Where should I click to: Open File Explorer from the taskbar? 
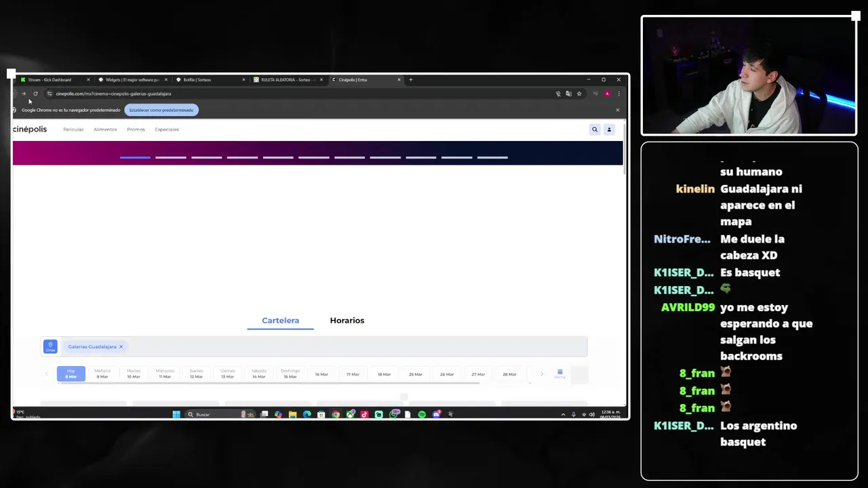click(x=292, y=414)
